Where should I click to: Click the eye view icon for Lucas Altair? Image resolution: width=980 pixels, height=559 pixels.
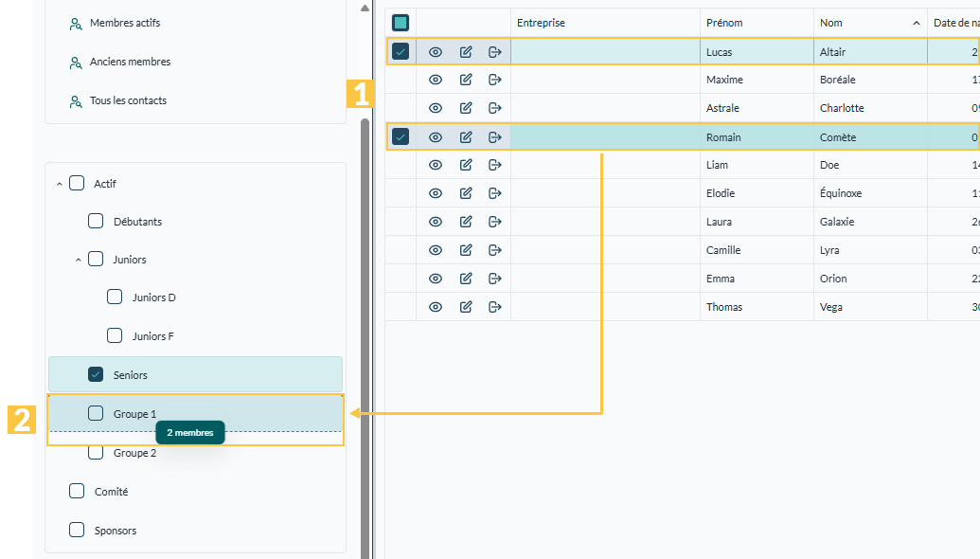436,52
